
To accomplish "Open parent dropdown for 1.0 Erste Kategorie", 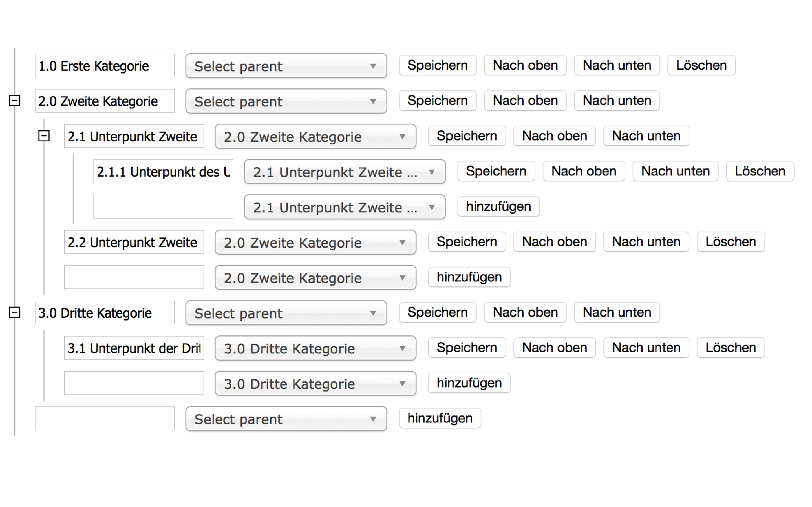I will click(x=286, y=66).
